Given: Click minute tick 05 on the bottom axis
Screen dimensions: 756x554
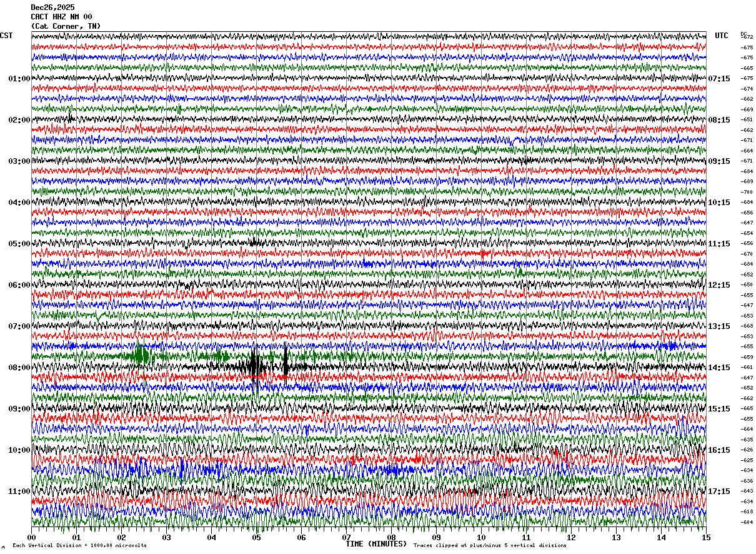Looking at the screenshot, I should coord(256,537).
